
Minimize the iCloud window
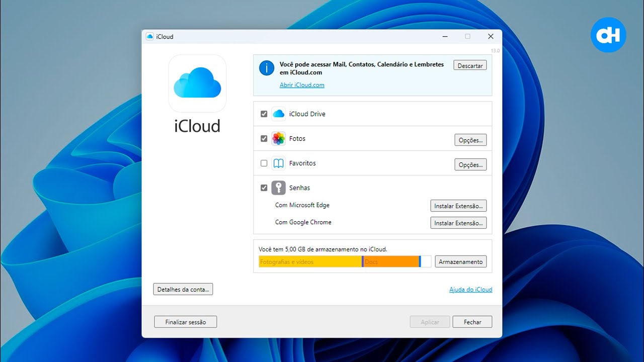click(445, 37)
